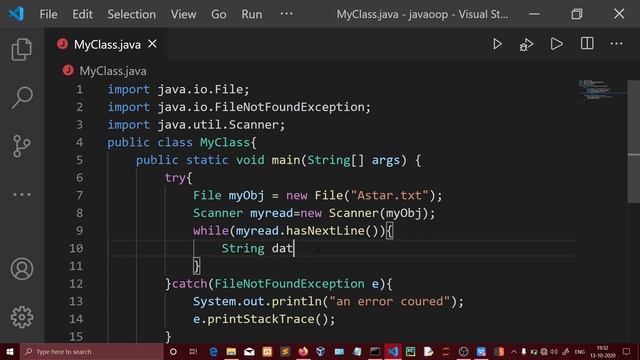Image resolution: width=640 pixels, height=360 pixels.
Task: Click on the main method name
Action: (x=286, y=160)
